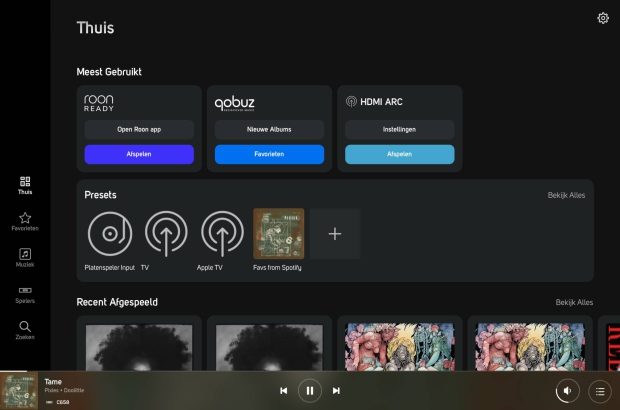The image size is (620, 410).
Task: Open HDMI ARC Instellingen
Action: pyautogui.click(x=399, y=130)
